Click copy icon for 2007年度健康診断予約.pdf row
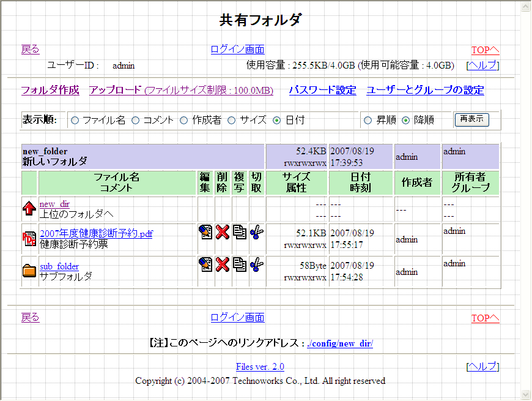 click(240, 232)
